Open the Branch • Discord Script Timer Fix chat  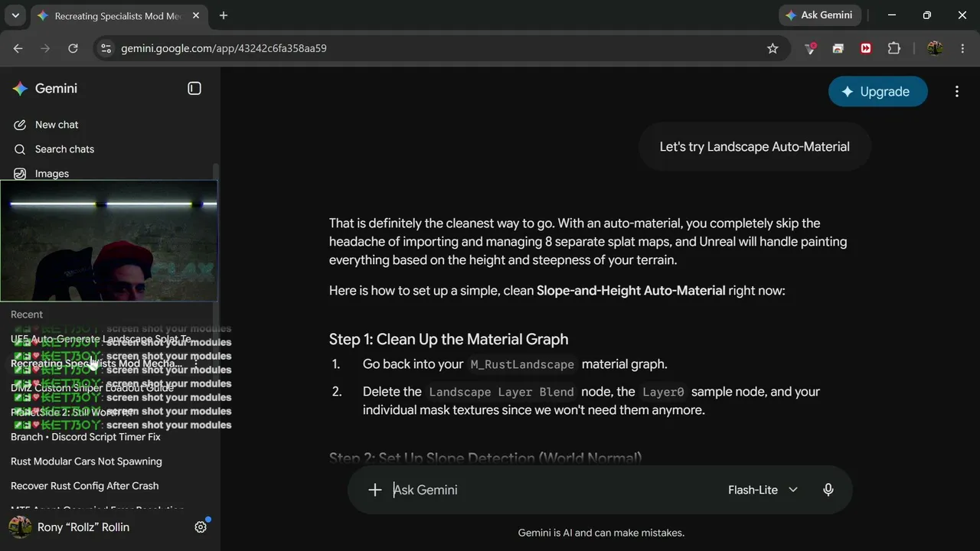(x=86, y=437)
